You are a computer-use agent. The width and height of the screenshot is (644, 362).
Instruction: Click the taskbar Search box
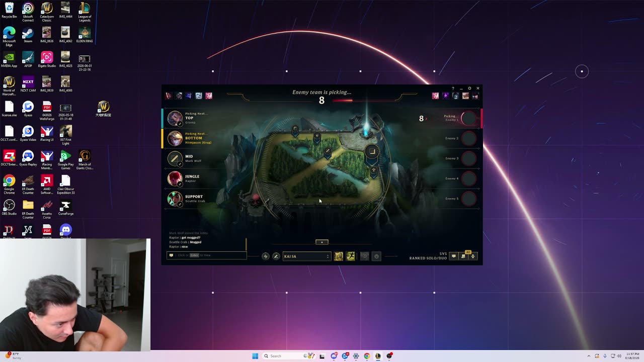click(289, 356)
